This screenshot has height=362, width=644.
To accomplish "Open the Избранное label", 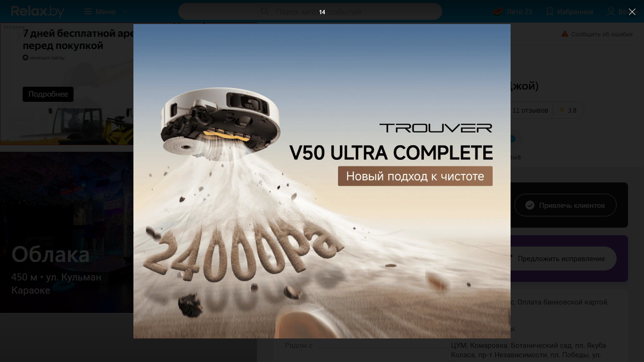I will click(x=575, y=12).
